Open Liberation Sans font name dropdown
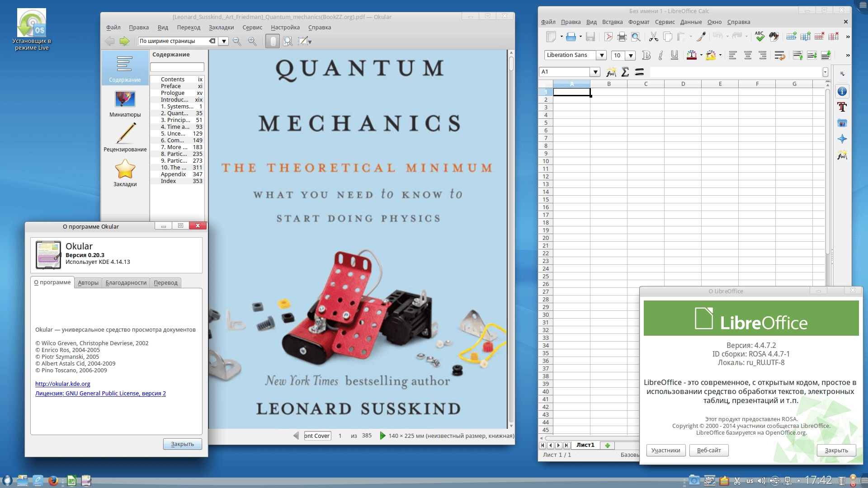This screenshot has height=488, width=868. click(602, 55)
